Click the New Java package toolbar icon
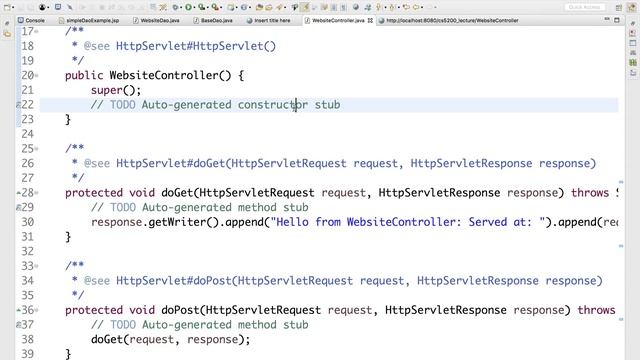 point(231,7)
